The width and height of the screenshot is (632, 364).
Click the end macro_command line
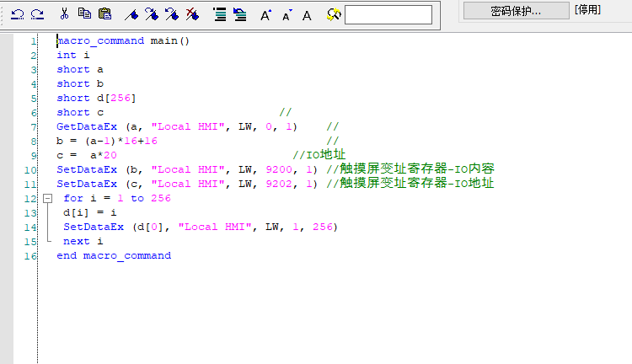(114, 255)
